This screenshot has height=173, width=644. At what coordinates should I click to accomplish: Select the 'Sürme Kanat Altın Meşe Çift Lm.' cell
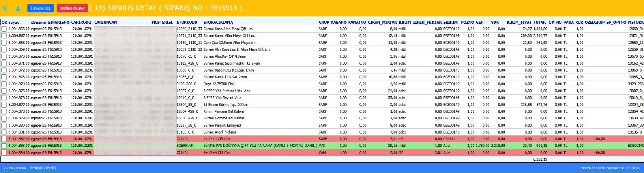[x=229, y=36]
